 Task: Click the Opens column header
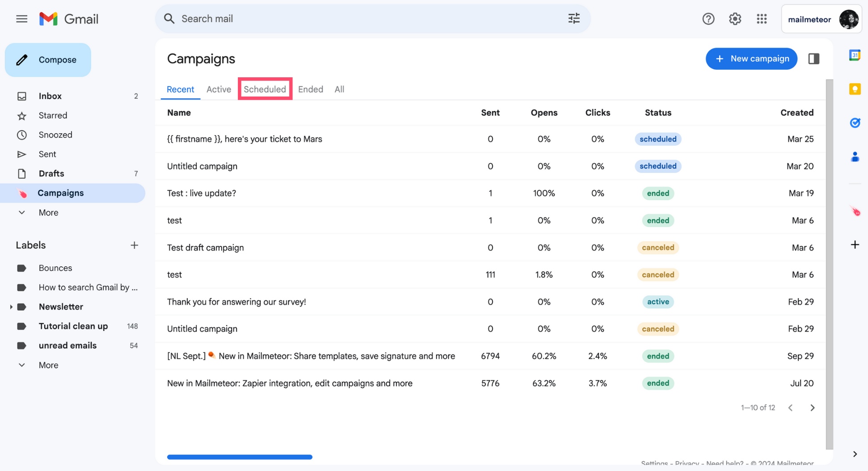pyautogui.click(x=544, y=113)
